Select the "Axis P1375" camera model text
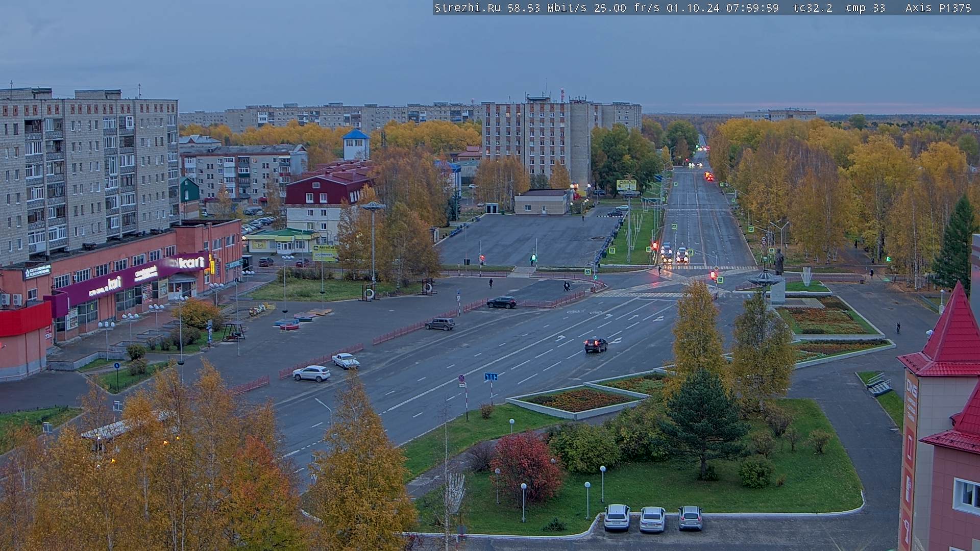This screenshot has width=980, height=551. point(938,8)
